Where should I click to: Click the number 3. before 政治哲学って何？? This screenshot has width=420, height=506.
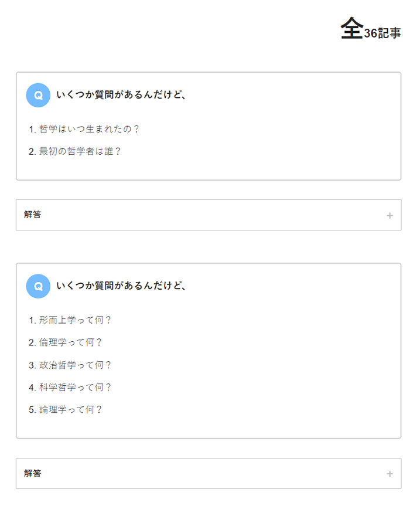point(32,365)
